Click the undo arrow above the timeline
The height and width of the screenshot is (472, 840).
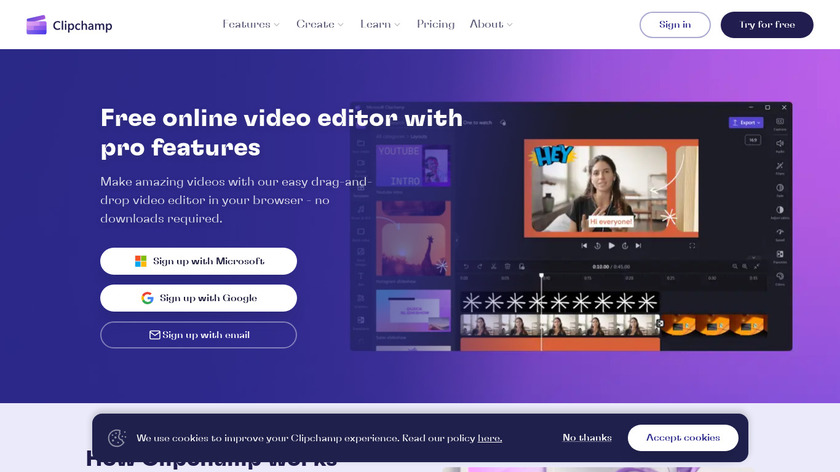[x=466, y=266]
